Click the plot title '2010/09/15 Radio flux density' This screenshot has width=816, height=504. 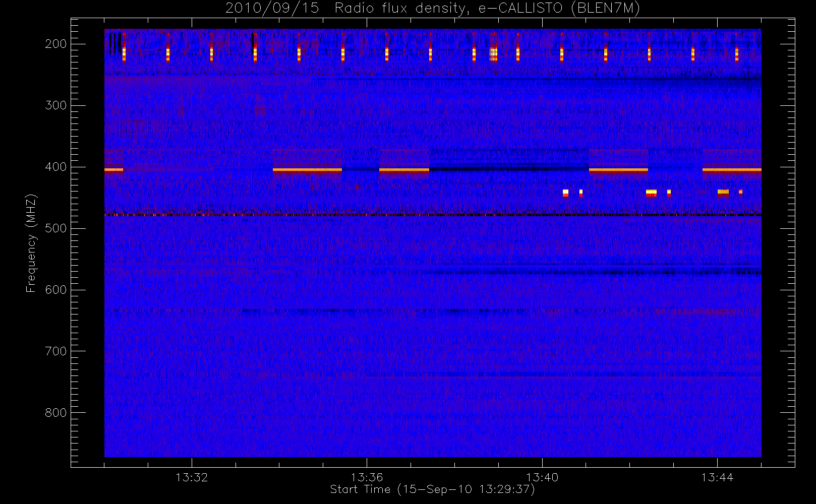coord(432,9)
